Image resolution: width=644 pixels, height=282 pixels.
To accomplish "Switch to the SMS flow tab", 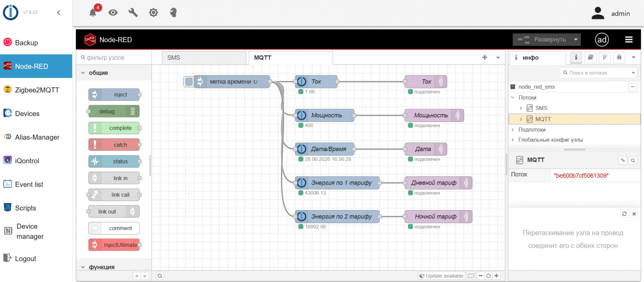I will [205, 58].
